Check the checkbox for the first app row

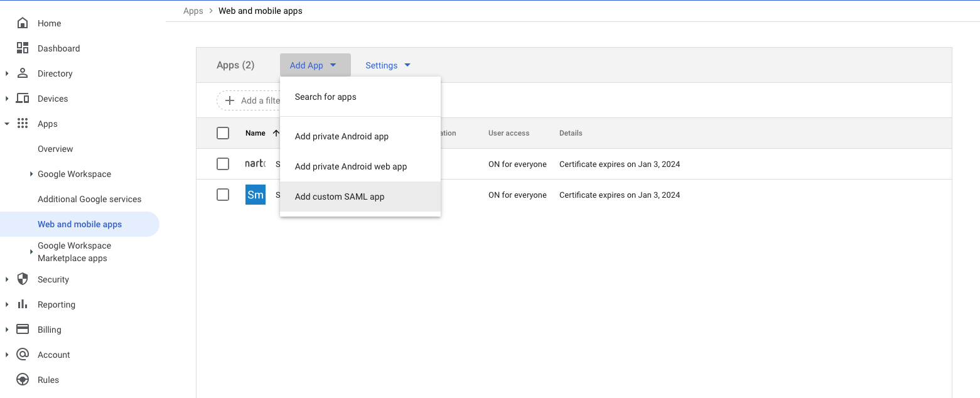click(223, 164)
